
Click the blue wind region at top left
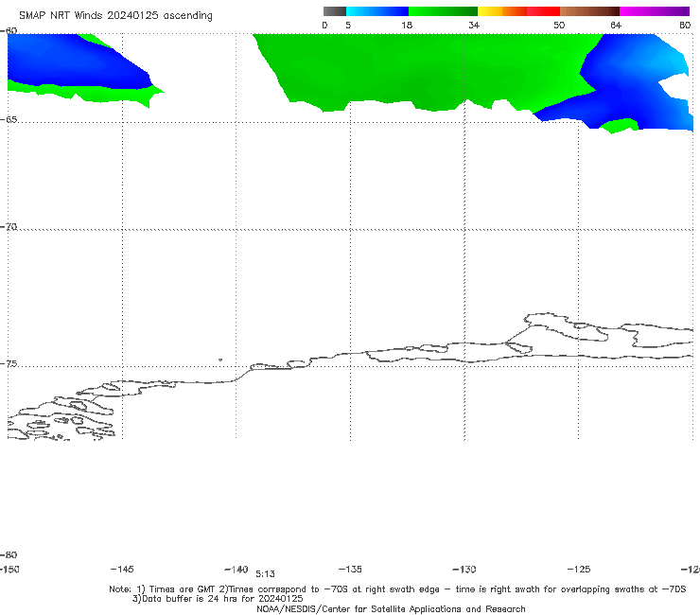[72, 62]
